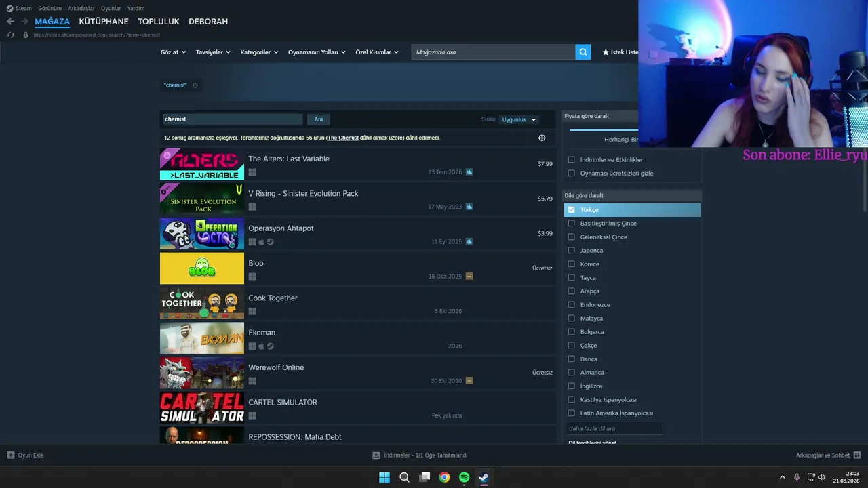868x488 pixels.
Task: Click the SteamOS platform icon under Ekoman
Action: coord(270,346)
